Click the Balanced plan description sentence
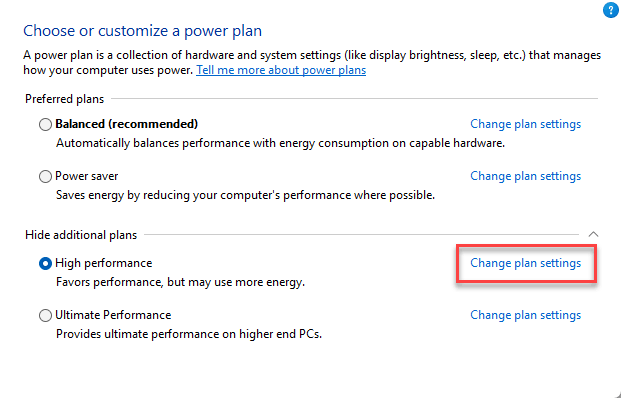Screen dimensions: 621x398 (280, 143)
